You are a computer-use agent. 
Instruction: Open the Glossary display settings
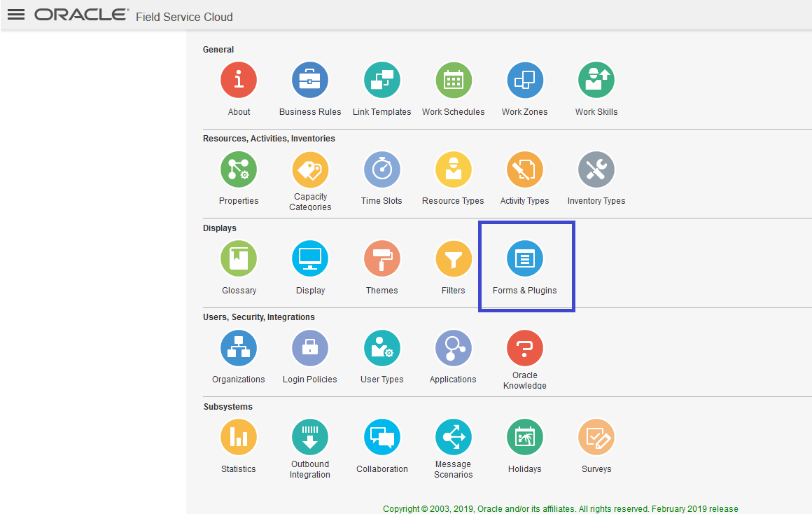(x=239, y=258)
